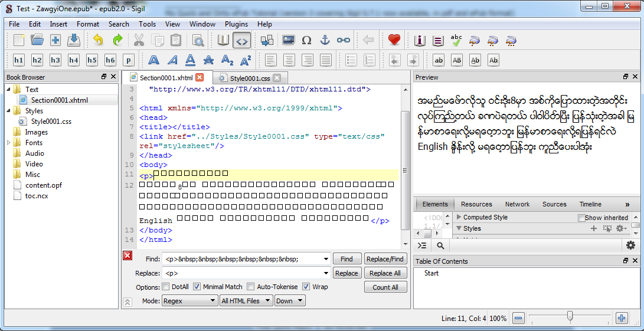
Task: Click the Cut scissors icon
Action: tap(139, 40)
